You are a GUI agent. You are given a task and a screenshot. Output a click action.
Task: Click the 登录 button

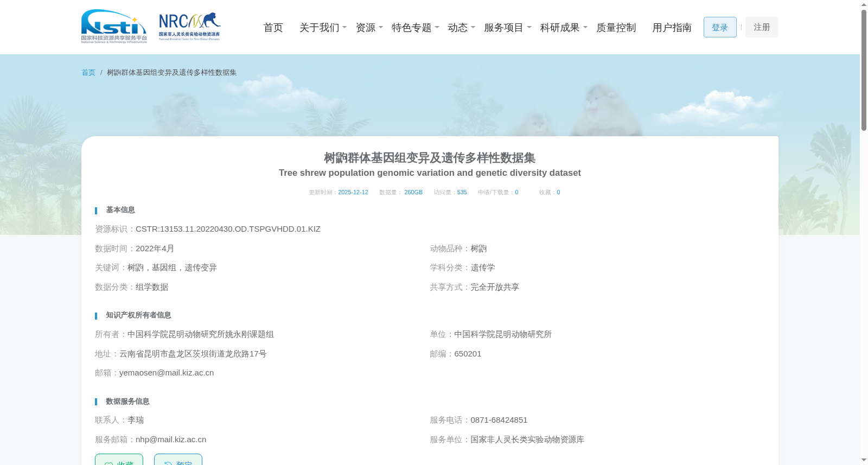pyautogui.click(x=720, y=27)
